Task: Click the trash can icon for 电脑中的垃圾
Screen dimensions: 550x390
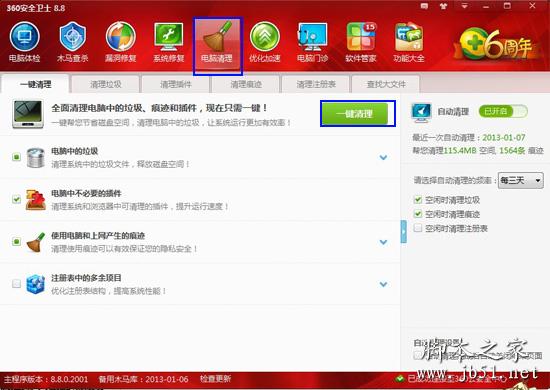Action: click(x=36, y=158)
